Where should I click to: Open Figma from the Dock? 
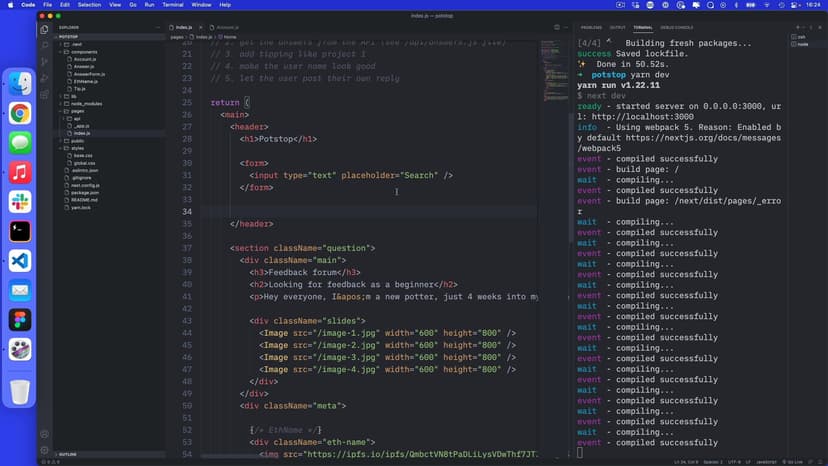pyautogui.click(x=20, y=320)
